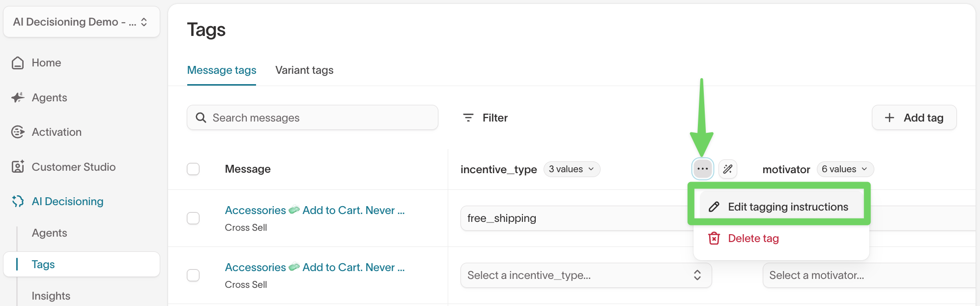Screen dimensions: 980x306
Task: Open the Select a incentive_type dropdown
Action: click(x=586, y=275)
